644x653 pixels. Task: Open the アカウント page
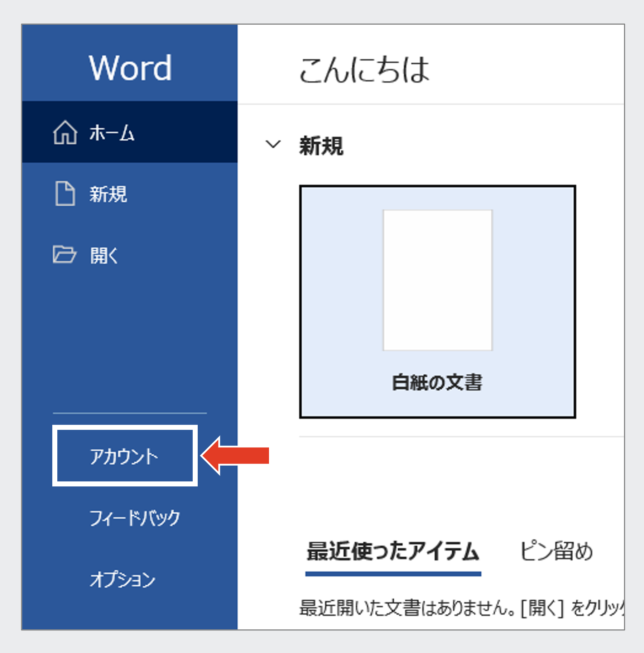coord(124,456)
